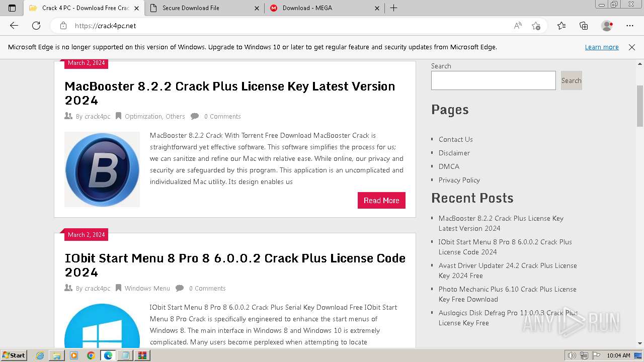This screenshot has height=362, width=644.
Task: Click the taskbar clock 10:04 AM
Action: click(618, 355)
